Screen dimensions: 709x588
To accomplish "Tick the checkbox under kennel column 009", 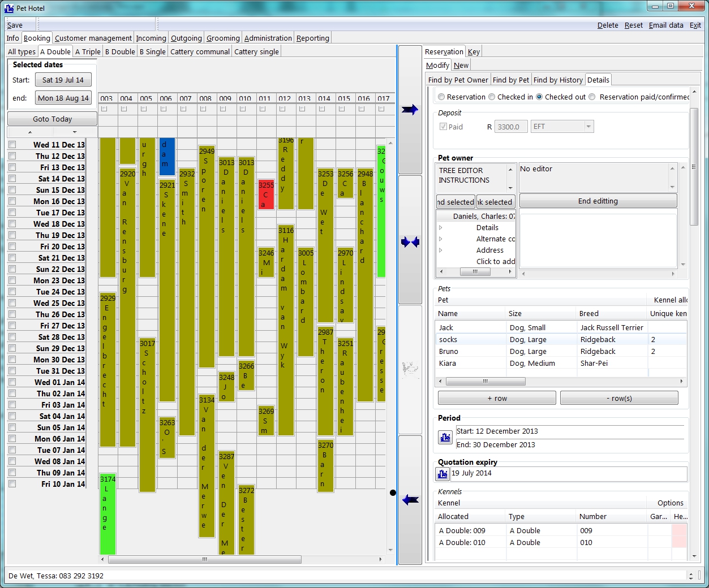I will click(223, 109).
